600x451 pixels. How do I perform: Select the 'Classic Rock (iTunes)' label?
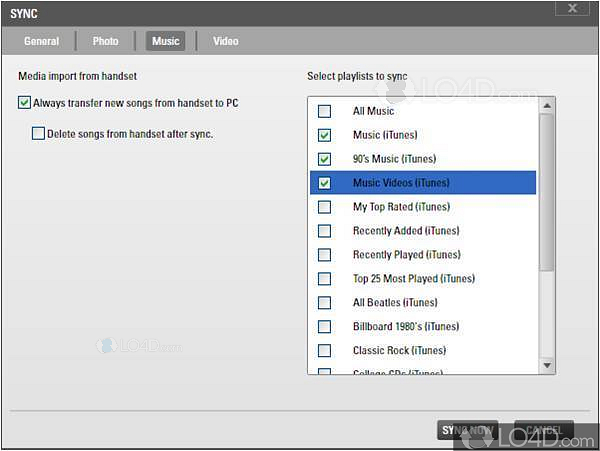click(399, 350)
